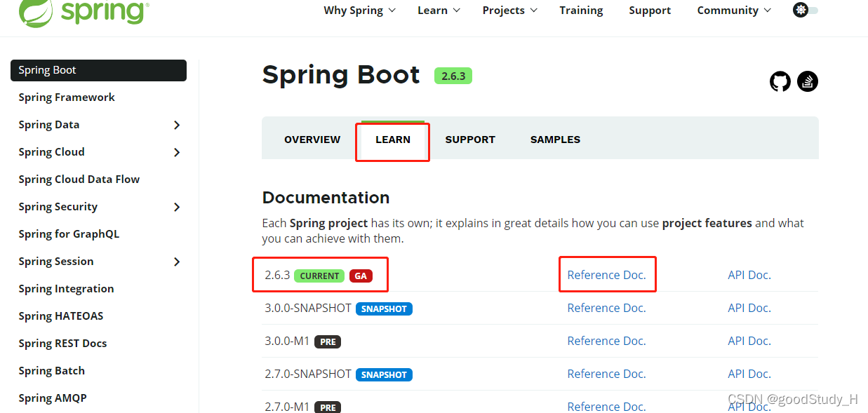Select Spring Integration in the sidebar
This screenshot has height=413, width=868.
click(66, 289)
